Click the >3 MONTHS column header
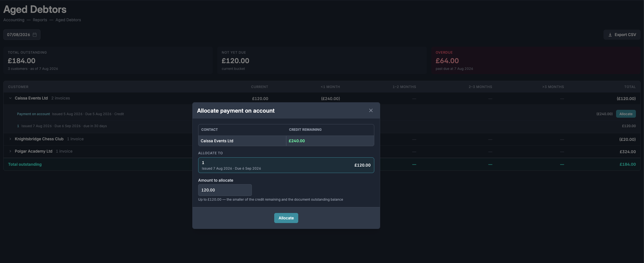644x263 pixels. pyautogui.click(x=553, y=87)
